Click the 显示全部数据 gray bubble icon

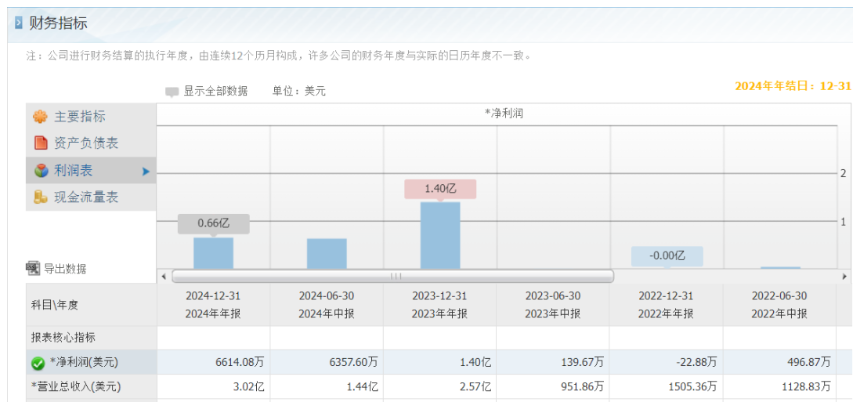(172, 92)
